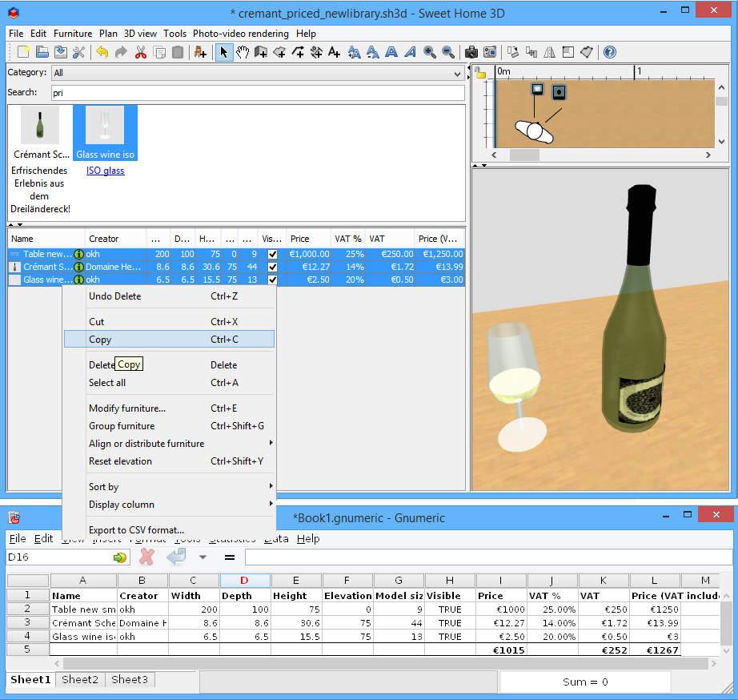Screen dimensions: 738x700
Task: Click the Copy toolbar icon
Action: point(159,52)
